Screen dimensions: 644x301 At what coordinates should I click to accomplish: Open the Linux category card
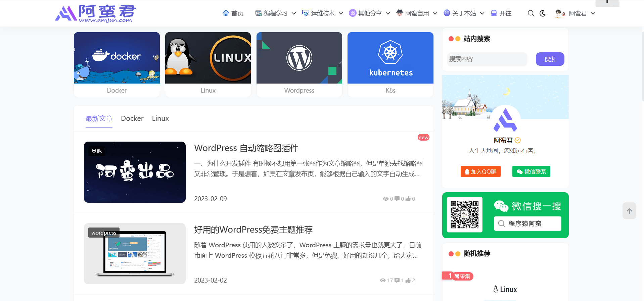click(x=208, y=64)
